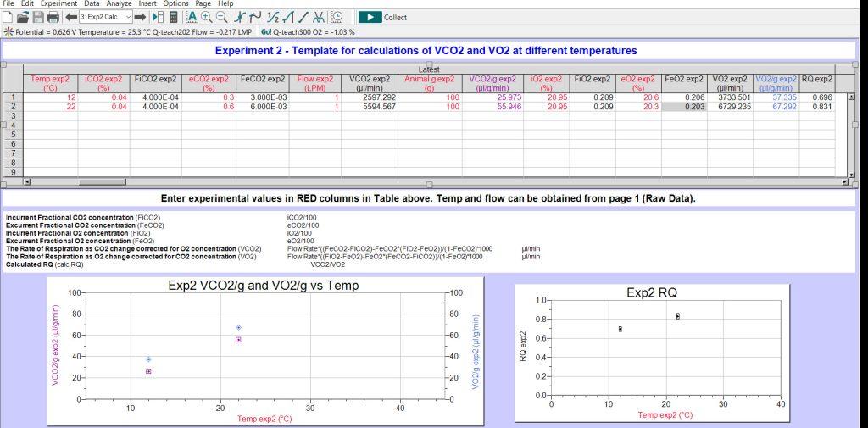The height and width of the screenshot is (428, 868).
Task: Click the Go! Q-teach300 sensor icon
Action: [x=265, y=32]
